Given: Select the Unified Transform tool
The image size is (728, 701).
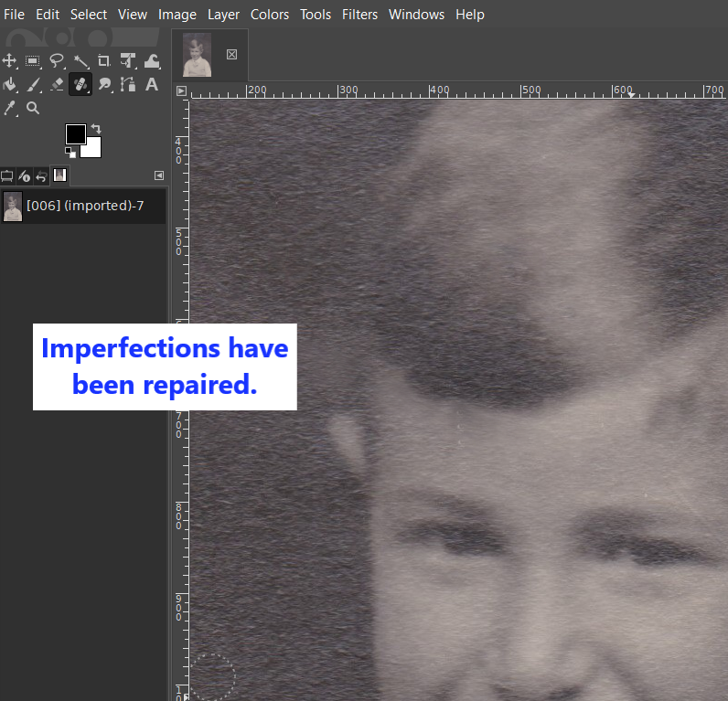Looking at the screenshot, I should click(128, 60).
